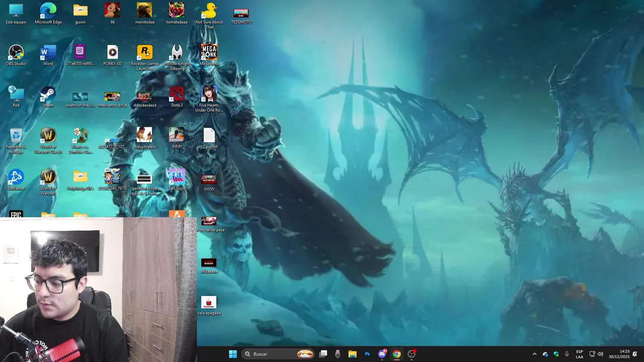Screen dimensions: 644x362
Task: Select the Megabonk game shortcut
Action: 209,55
